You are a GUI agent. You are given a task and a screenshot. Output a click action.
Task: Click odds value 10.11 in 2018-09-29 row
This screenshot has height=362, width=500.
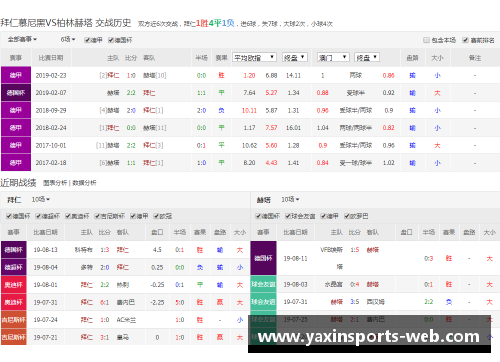click(249, 110)
